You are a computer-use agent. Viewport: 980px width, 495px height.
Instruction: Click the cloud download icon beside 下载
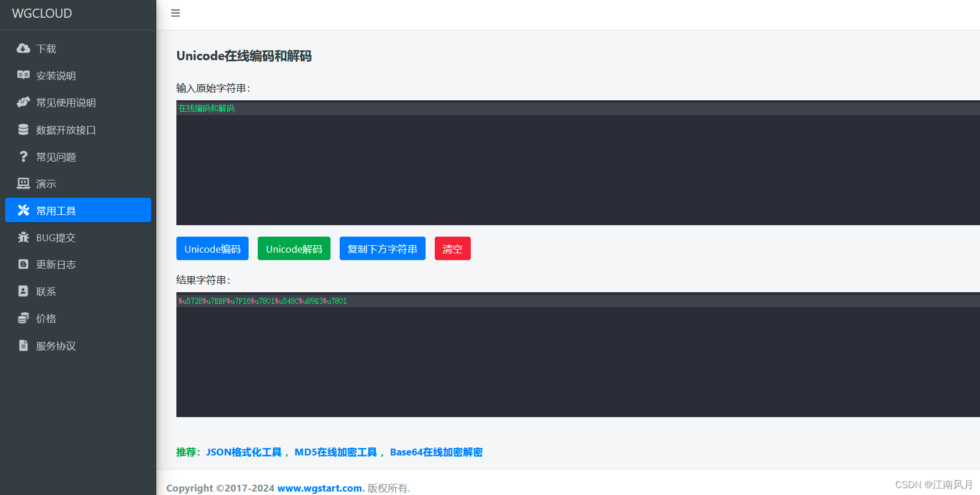click(x=23, y=48)
